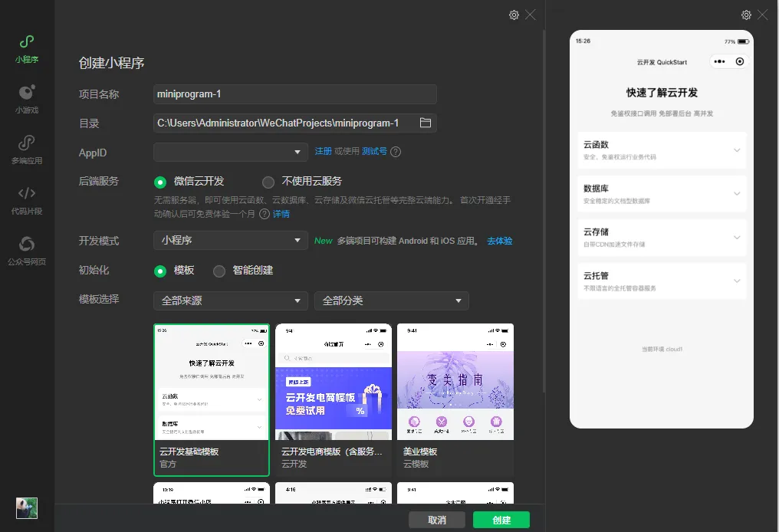Open the AppID dropdown

coord(231,152)
